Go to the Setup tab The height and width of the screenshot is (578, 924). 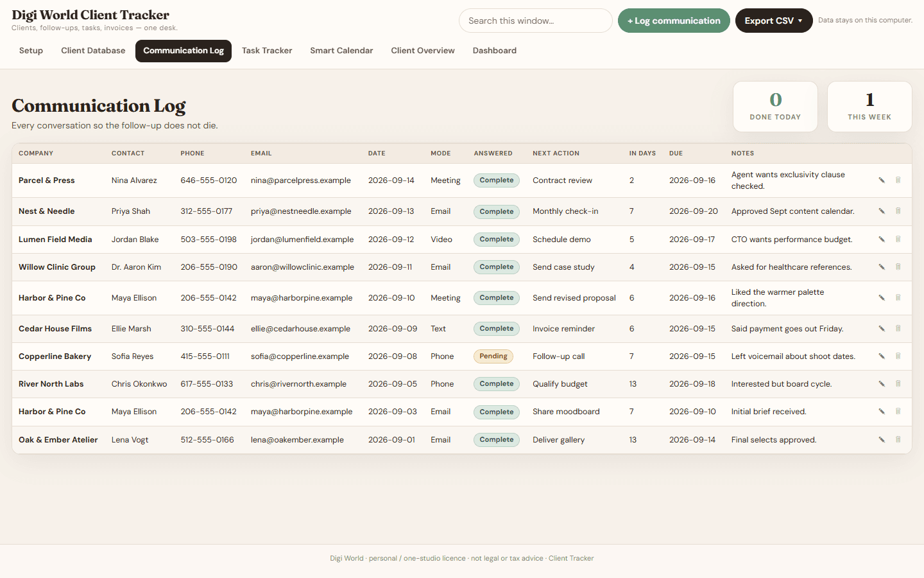31,51
